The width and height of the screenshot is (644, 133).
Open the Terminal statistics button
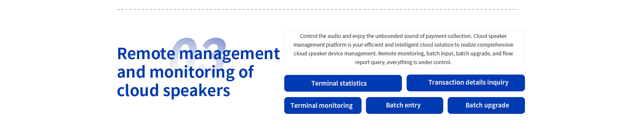click(343, 83)
